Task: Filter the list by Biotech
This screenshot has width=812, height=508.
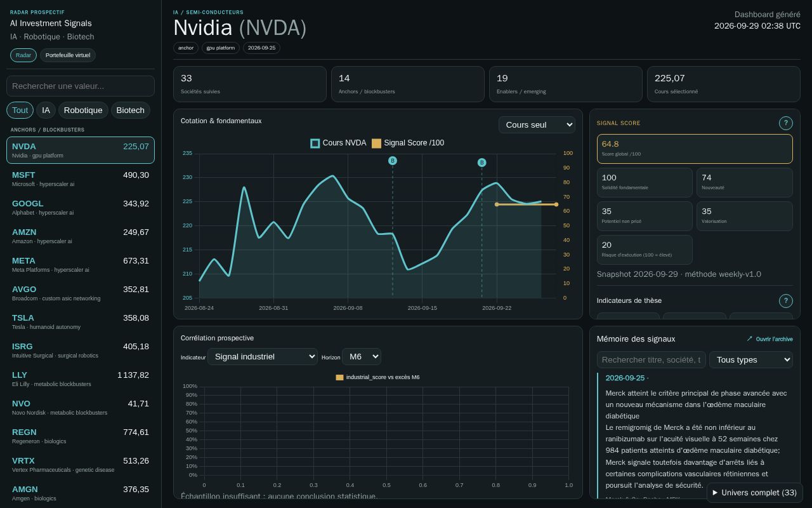Action: pyautogui.click(x=131, y=110)
